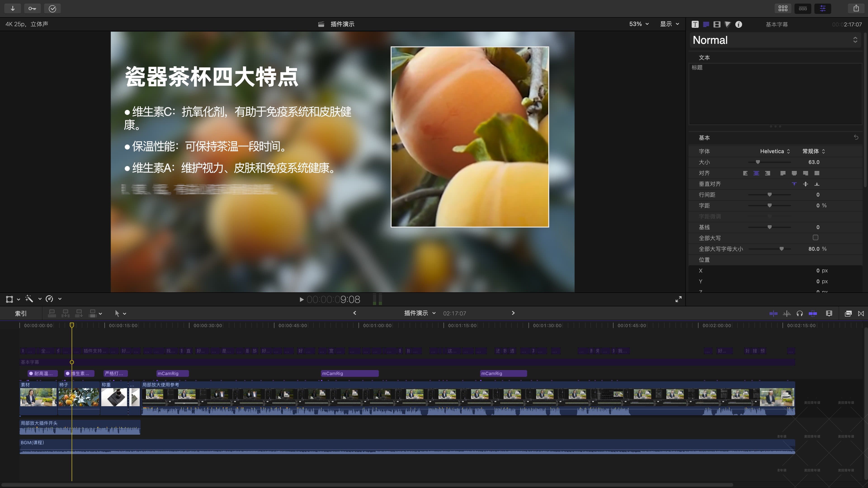Click the share export icon

tap(856, 8)
